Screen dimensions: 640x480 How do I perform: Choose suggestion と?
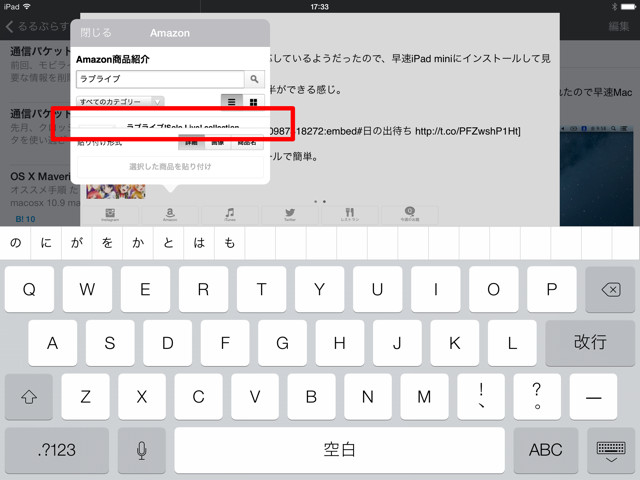pyautogui.click(x=169, y=243)
